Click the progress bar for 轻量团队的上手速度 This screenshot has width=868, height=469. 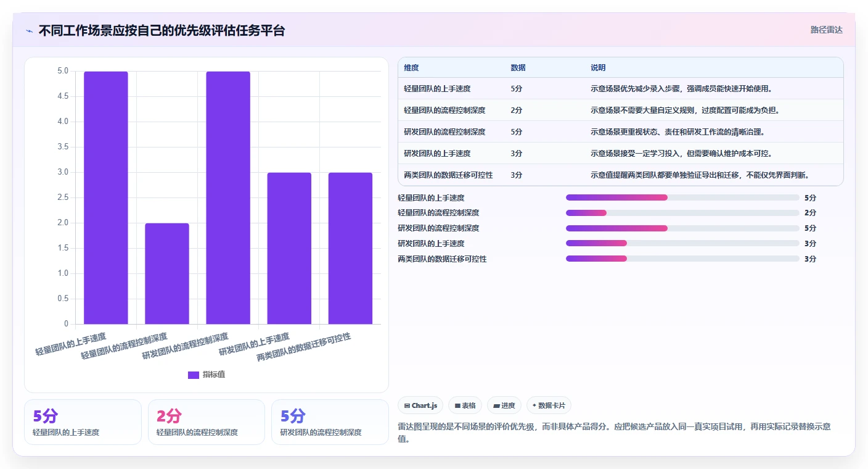pos(682,197)
